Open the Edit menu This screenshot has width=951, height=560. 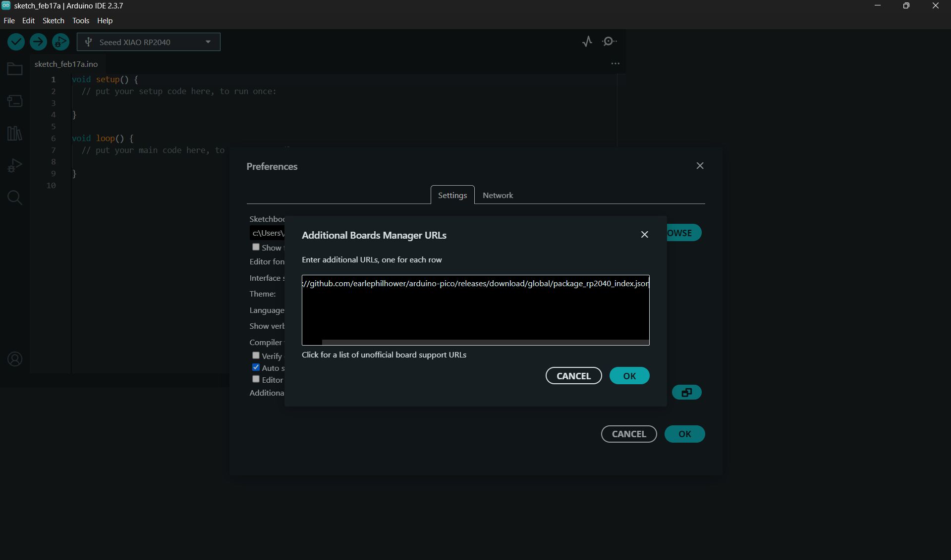point(28,21)
